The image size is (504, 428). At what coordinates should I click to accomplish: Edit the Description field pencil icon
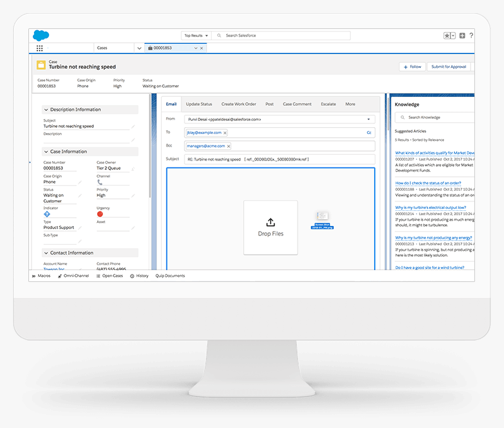pos(133,140)
